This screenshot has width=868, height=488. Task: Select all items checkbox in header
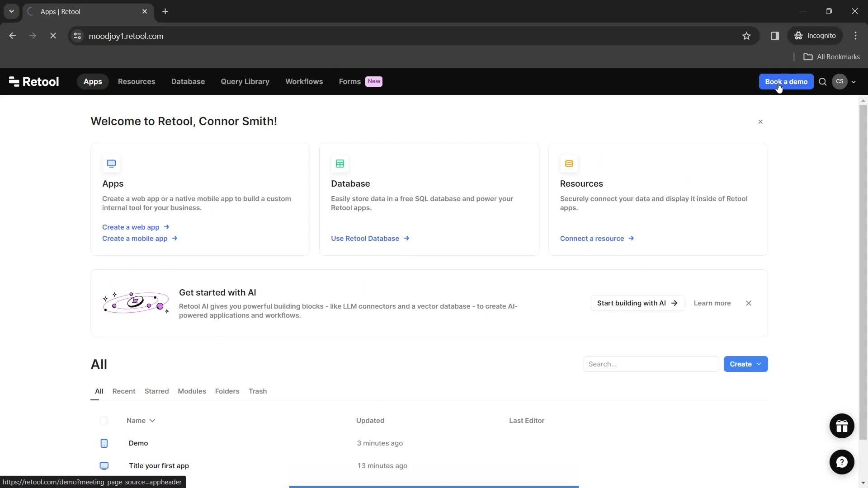point(104,420)
